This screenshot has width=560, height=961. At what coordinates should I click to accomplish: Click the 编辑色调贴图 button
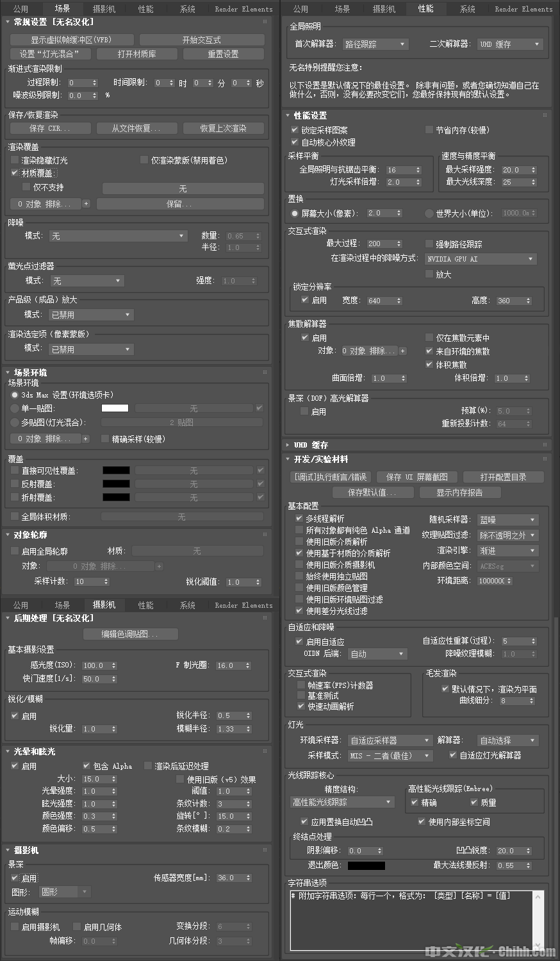[129, 635]
